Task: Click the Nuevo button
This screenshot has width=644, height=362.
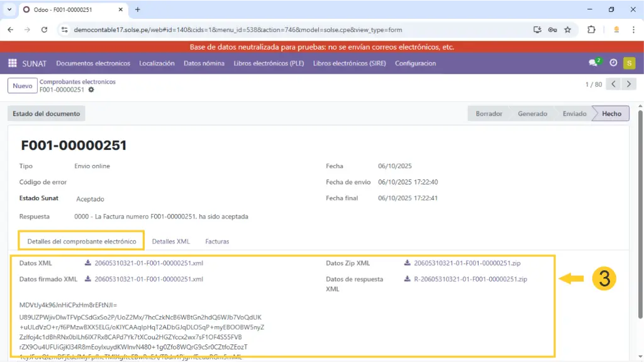Action: click(22, 86)
